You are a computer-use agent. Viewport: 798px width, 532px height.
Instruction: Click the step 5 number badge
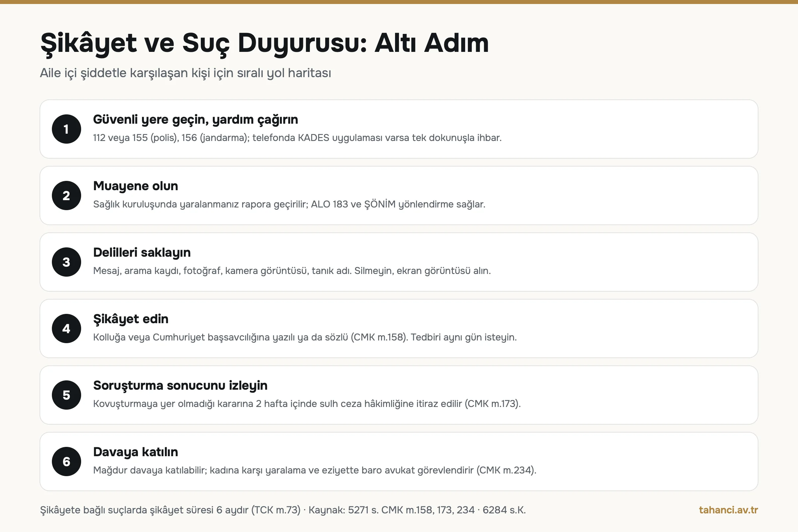tap(66, 395)
